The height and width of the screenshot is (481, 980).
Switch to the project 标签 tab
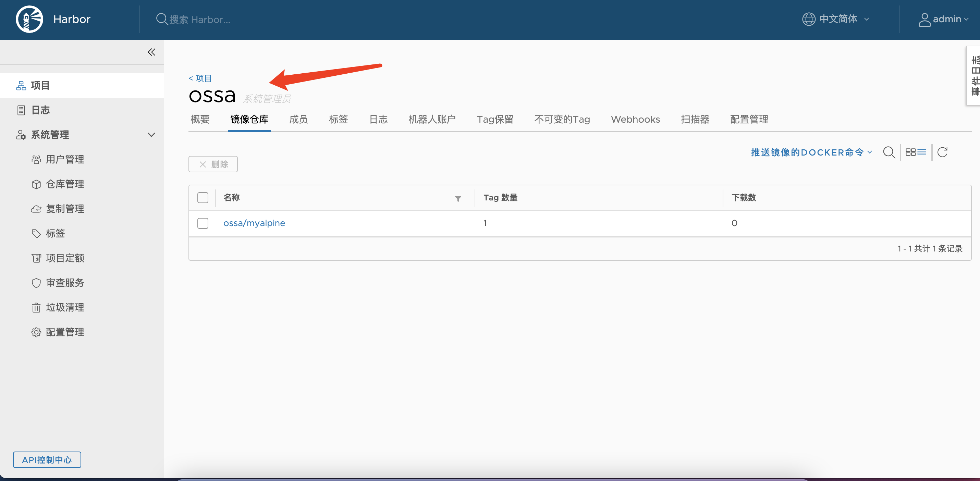click(339, 120)
